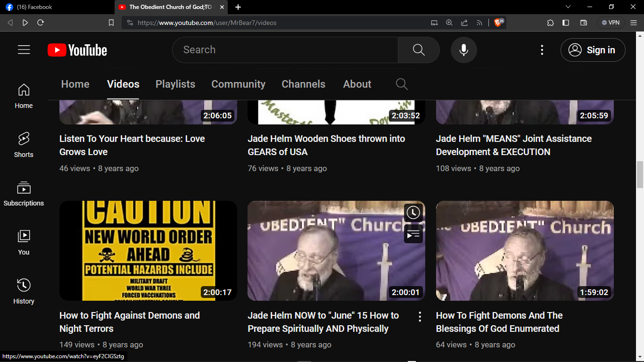644x362 pixels.
Task: Click the "149 views" text
Action: coord(77,345)
